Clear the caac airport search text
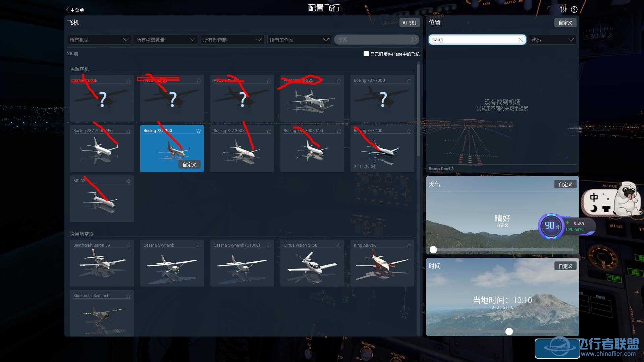 520,40
